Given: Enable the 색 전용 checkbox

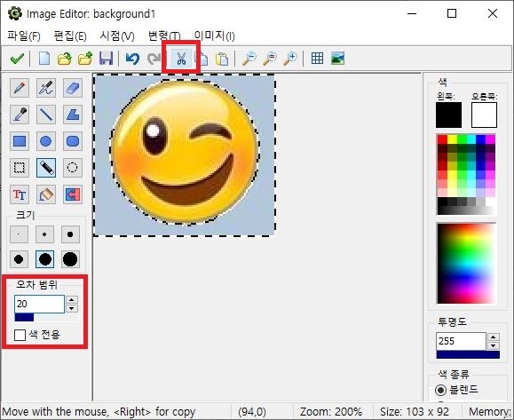Looking at the screenshot, I should 20,335.
